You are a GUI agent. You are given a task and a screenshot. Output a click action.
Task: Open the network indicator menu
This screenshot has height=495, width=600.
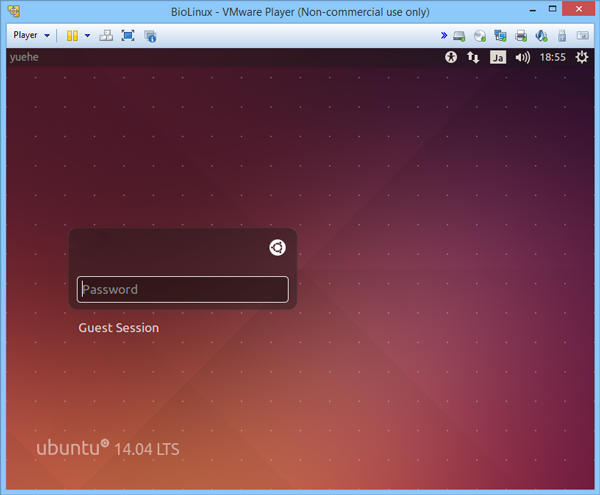point(473,57)
